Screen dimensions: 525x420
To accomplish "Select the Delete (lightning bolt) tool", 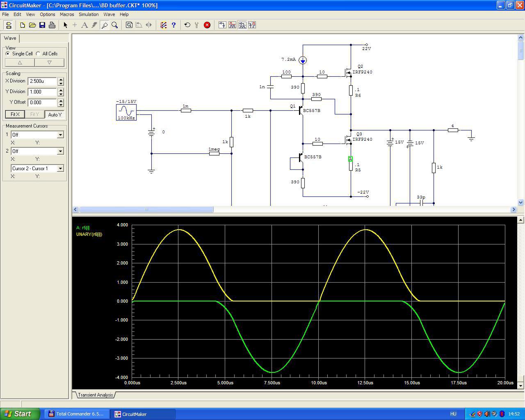I will [94, 25].
